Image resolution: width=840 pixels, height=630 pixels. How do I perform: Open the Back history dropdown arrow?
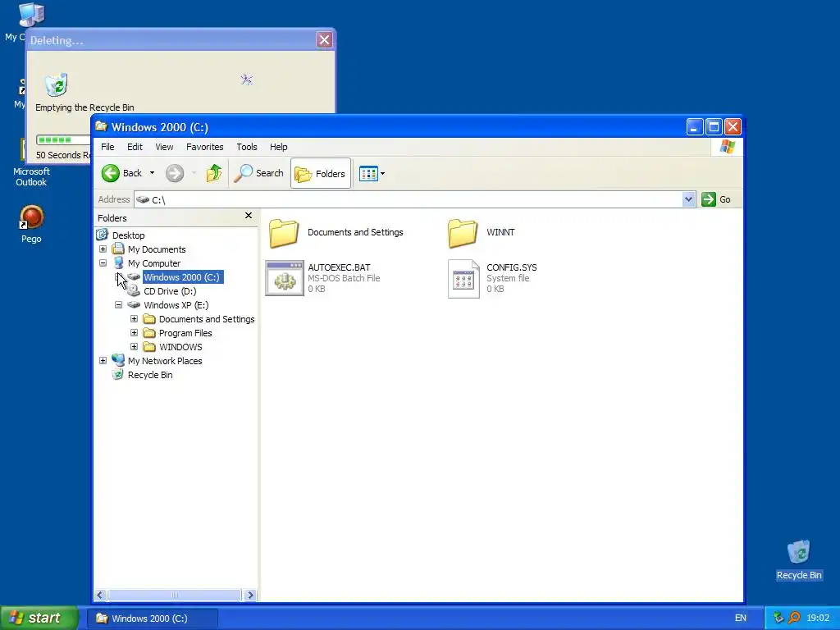click(x=152, y=173)
